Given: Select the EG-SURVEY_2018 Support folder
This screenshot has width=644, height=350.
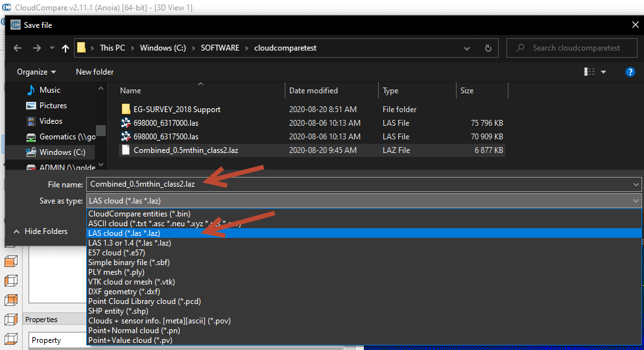Looking at the screenshot, I should (177, 110).
